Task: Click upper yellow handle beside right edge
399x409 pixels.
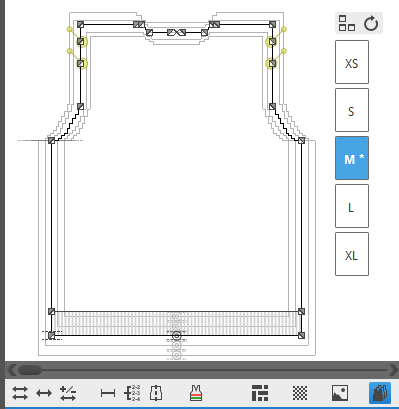Action: (x=284, y=30)
